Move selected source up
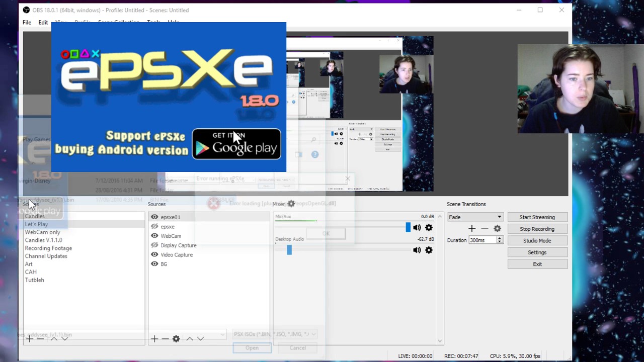 click(x=190, y=339)
